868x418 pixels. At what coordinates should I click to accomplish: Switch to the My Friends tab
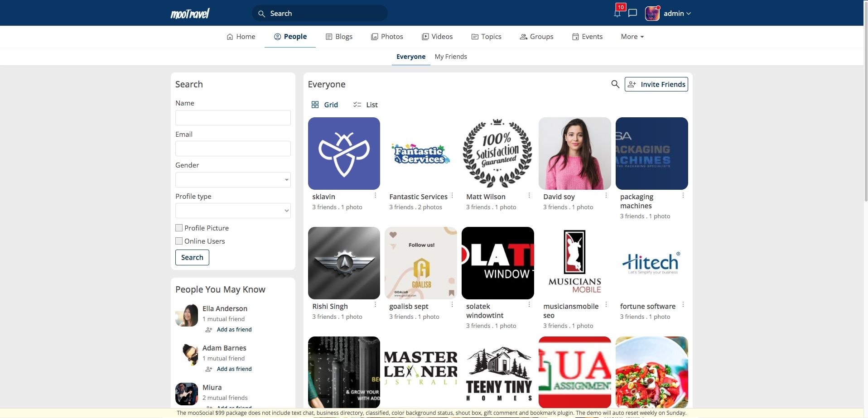(x=450, y=57)
